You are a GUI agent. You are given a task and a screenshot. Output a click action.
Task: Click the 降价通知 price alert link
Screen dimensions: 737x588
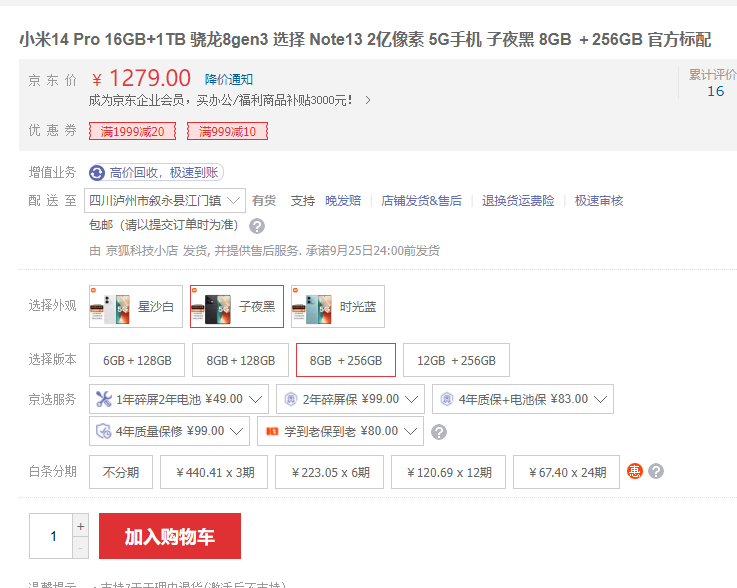pyautogui.click(x=228, y=79)
